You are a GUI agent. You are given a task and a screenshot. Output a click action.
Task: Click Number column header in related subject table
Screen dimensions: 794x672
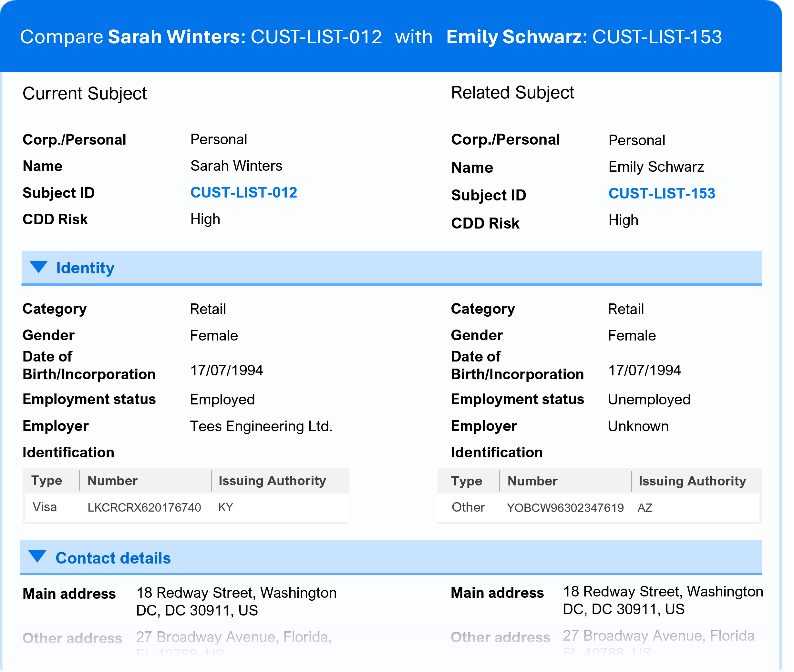tap(532, 481)
